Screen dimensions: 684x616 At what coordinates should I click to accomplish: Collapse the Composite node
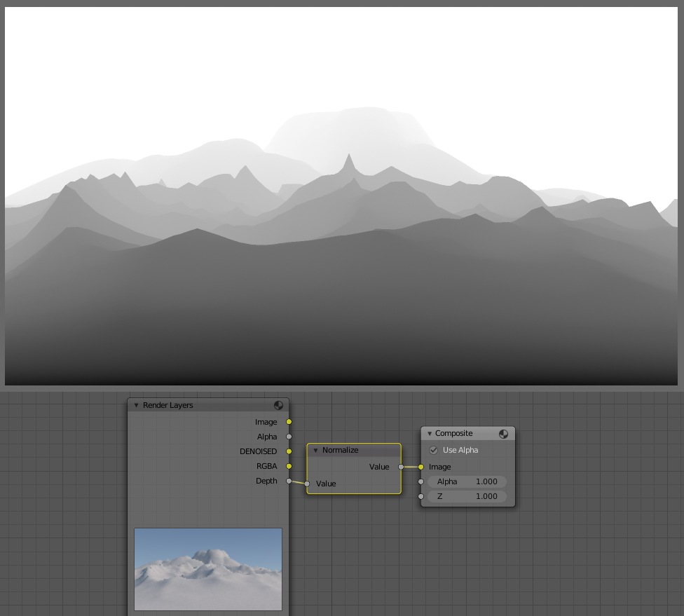(430, 434)
